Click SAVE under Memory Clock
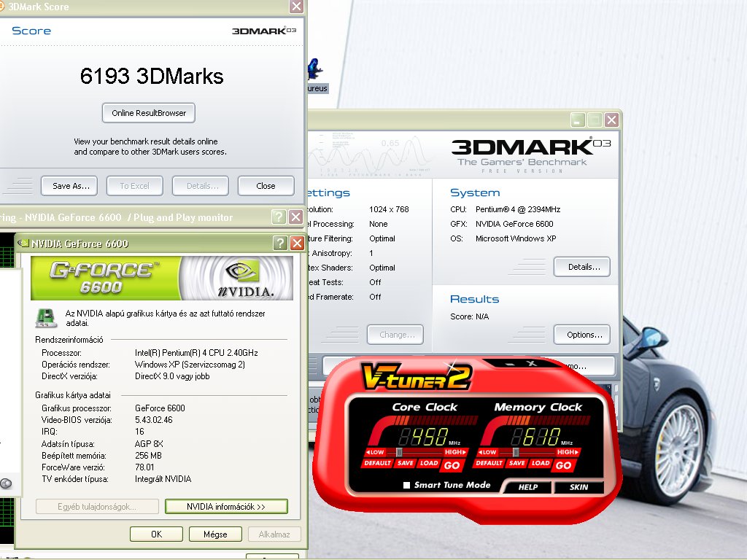The width and height of the screenshot is (747, 560). pyautogui.click(x=517, y=463)
